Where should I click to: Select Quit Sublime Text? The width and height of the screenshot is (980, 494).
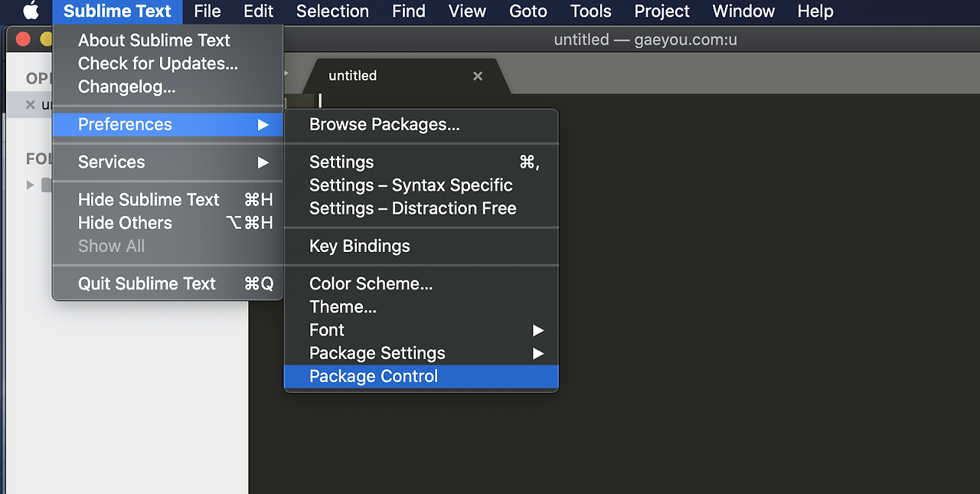[x=168, y=283]
